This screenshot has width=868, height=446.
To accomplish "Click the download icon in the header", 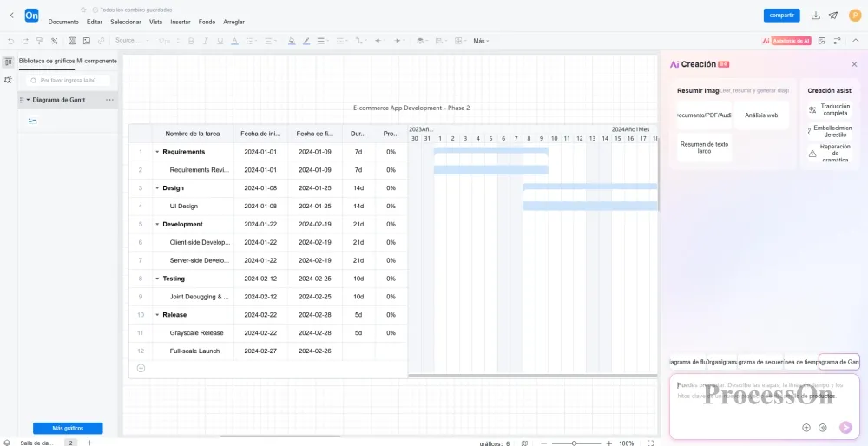I will [x=815, y=16].
